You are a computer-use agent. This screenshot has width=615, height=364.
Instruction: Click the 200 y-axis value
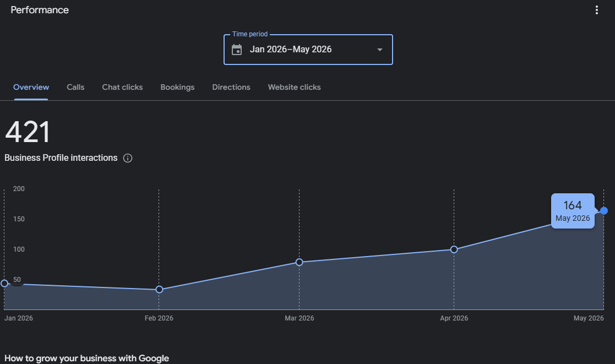point(19,189)
